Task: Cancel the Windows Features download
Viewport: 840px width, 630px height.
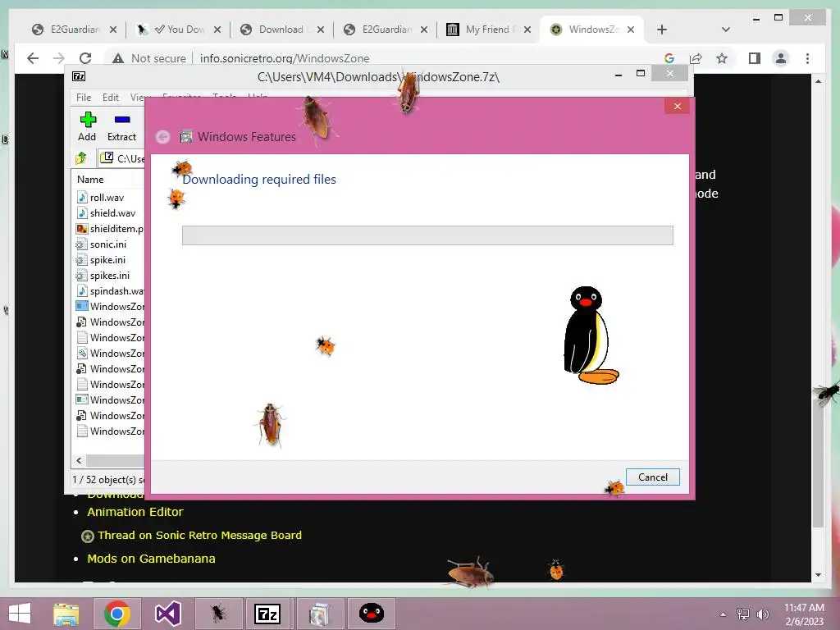Action: pyautogui.click(x=652, y=477)
